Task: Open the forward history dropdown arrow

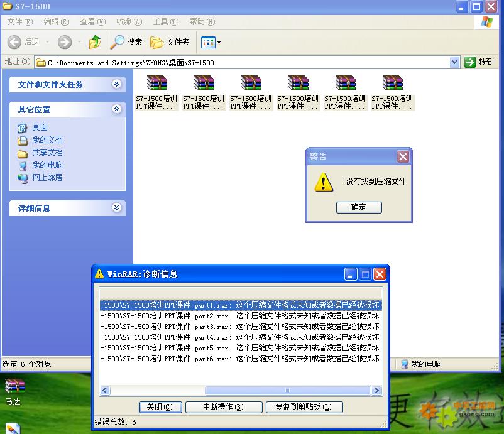Action: [79, 42]
